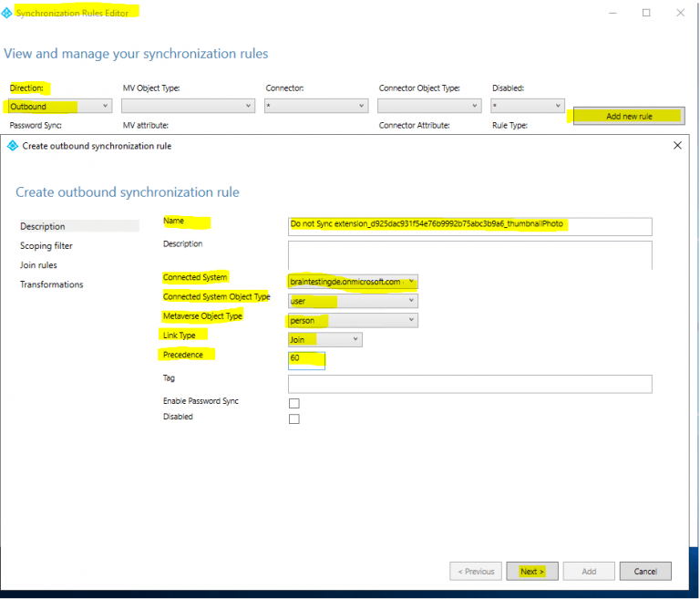
Task: Click the Create outbound synchronization rule dialog icon
Action: pos(13,146)
